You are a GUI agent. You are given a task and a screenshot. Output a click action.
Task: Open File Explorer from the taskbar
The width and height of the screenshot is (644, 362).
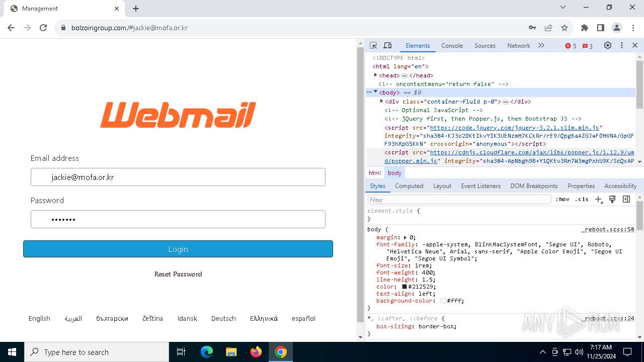(231, 352)
